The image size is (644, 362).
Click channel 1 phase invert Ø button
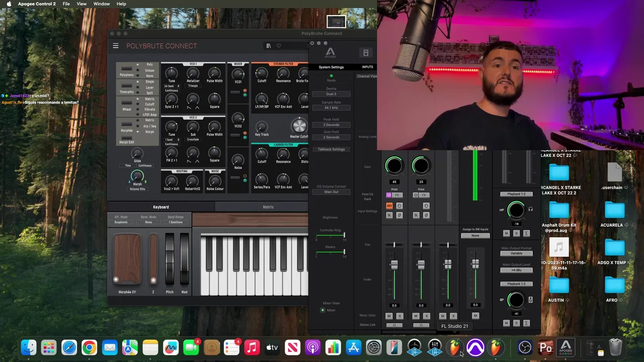[399, 215]
